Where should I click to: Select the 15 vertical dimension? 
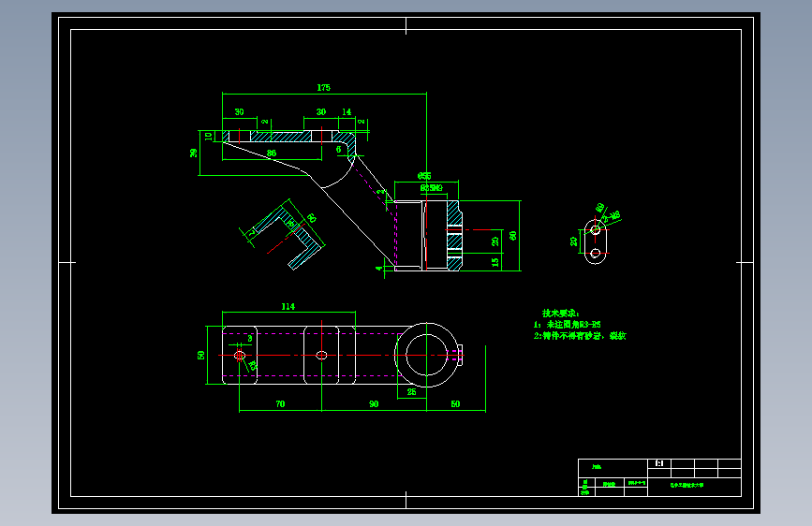495,262
